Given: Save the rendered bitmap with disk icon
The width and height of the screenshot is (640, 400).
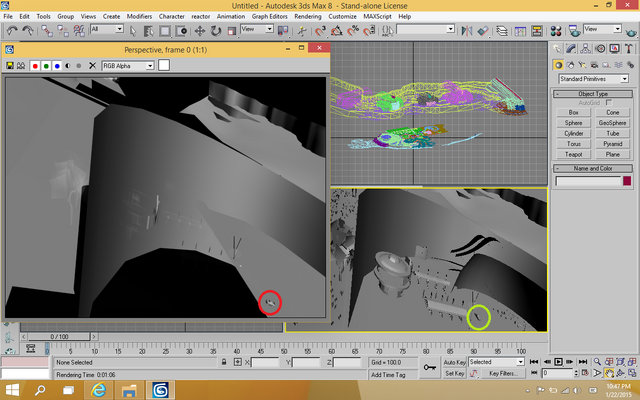Looking at the screenshot, I should 10,66.
